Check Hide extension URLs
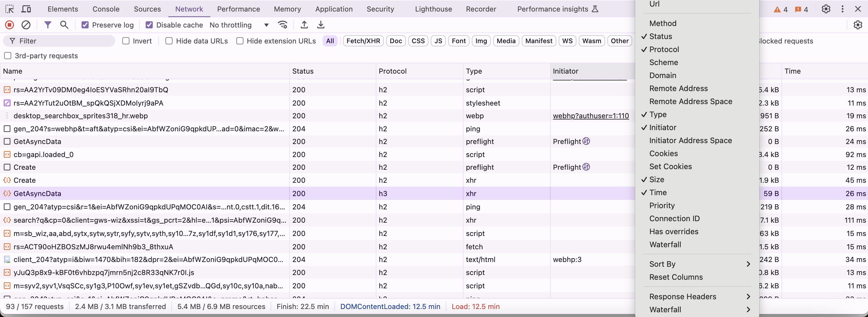Viewport: 868px width, 317px height. 240,41
